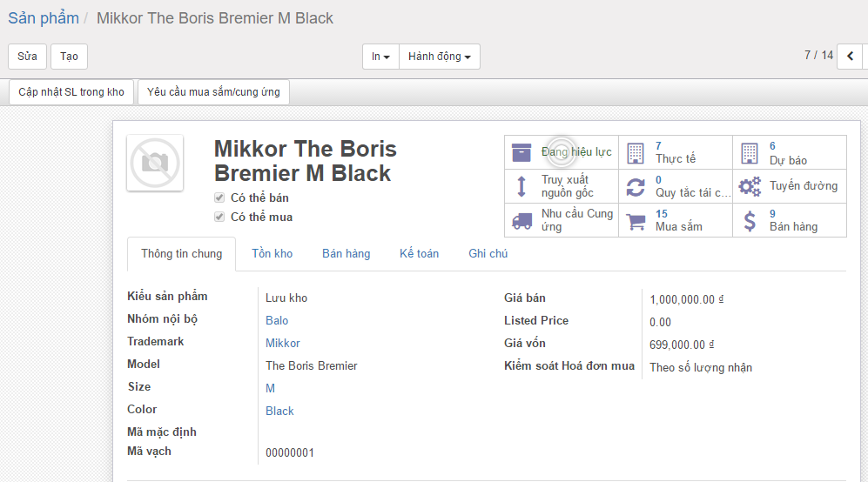Viewport: 868px width, 482px height.
Task: Click The Boris Bremier model value
Action: [x=312, y=365]
